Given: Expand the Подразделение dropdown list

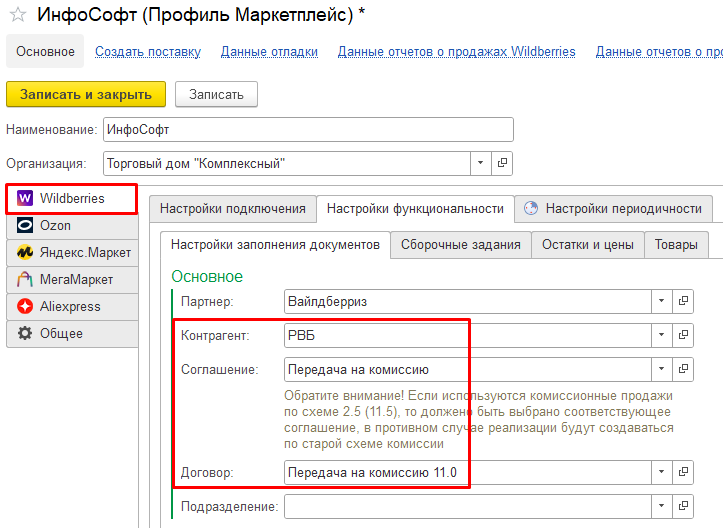Looking at the screenshot, I should click(661, 506).
